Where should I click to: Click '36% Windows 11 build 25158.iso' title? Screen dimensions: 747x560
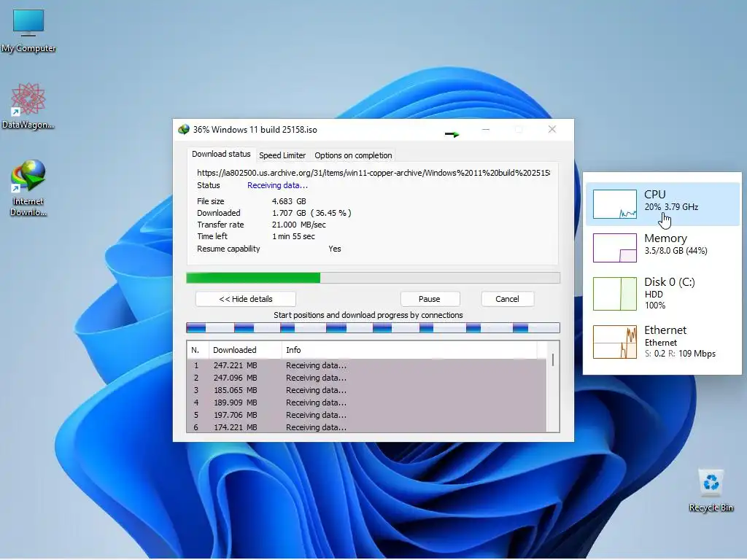tap(255, 130)
